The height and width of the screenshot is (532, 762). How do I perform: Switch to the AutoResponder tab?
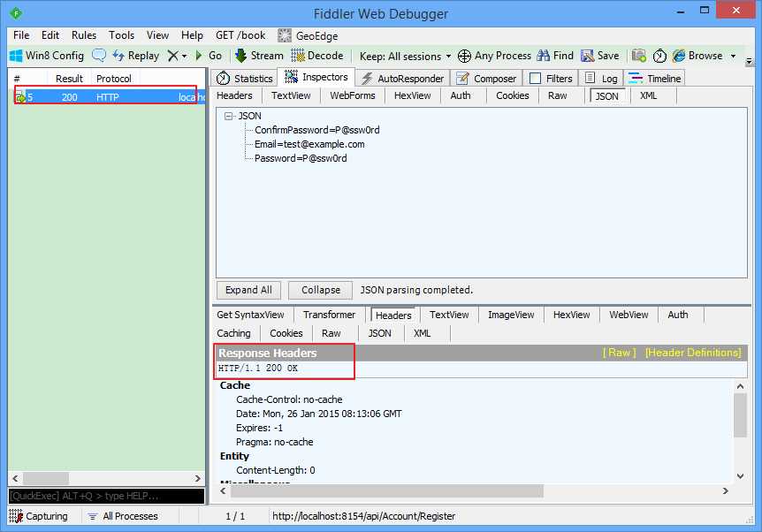tap(402, 79)
